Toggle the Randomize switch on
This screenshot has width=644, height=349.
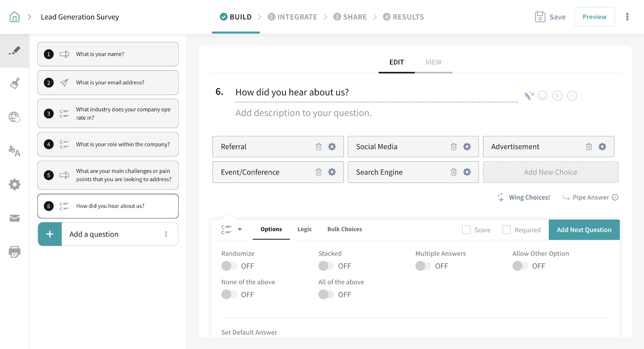coord(229,266)
